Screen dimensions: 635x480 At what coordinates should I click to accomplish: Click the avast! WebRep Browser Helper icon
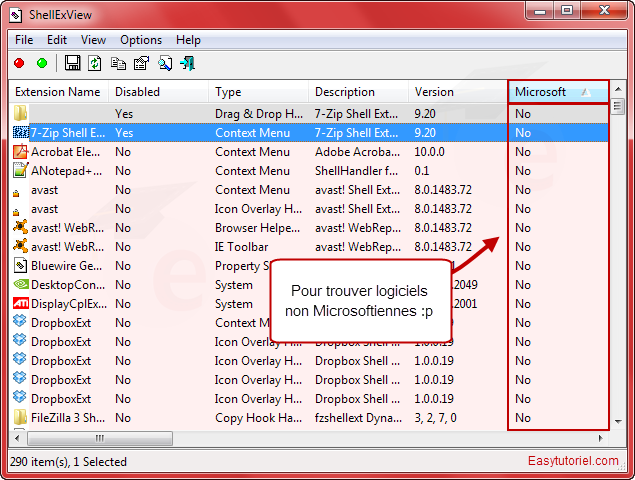point(20,228)
